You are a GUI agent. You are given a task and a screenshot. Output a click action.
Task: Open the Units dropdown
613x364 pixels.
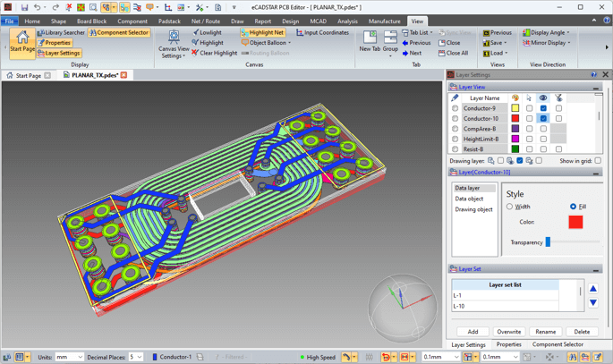click(70, 357)
